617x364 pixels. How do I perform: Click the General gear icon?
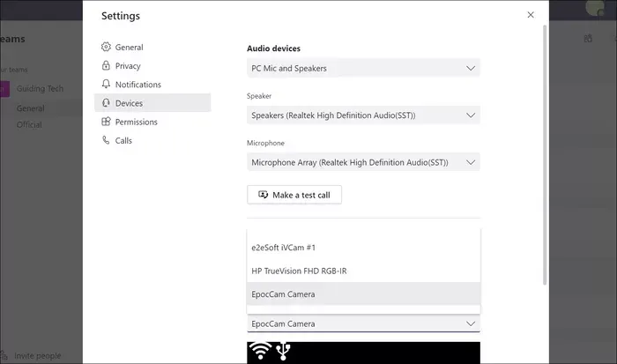pos(107,48)
